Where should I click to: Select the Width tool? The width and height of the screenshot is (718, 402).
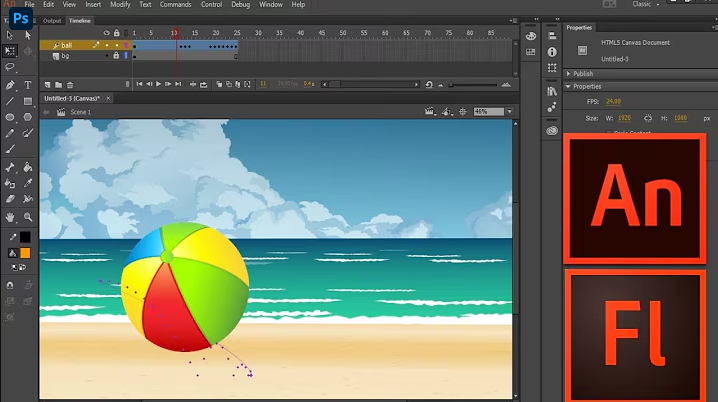click(x=28, y=199)
